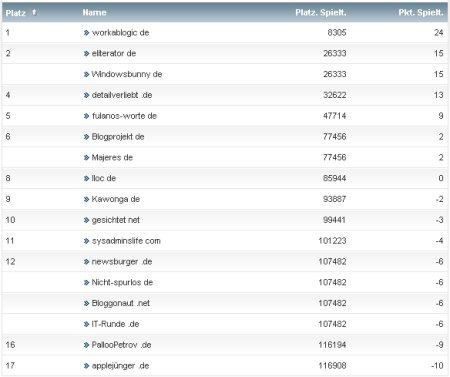
Task: Click the arrow icon before lloc de
Action: tap(86, 178)
